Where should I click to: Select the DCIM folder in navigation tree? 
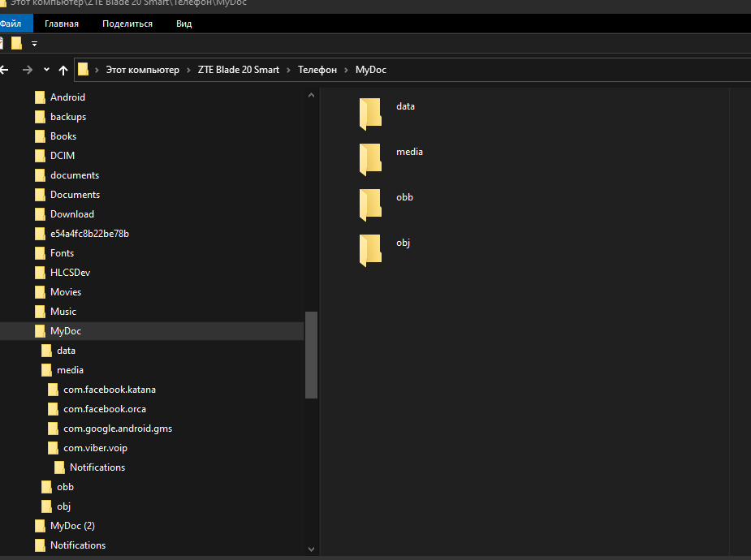pyautogui.click(x=63, y=156)
